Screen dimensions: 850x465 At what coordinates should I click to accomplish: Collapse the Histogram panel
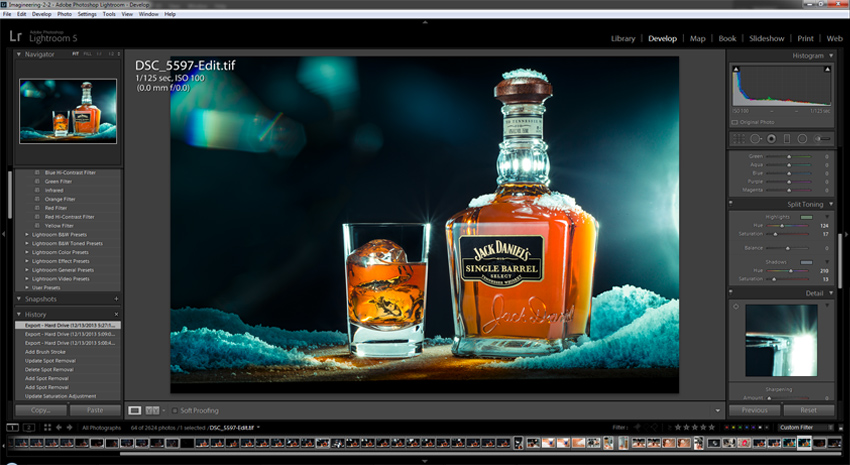click(x=831, y=56)
